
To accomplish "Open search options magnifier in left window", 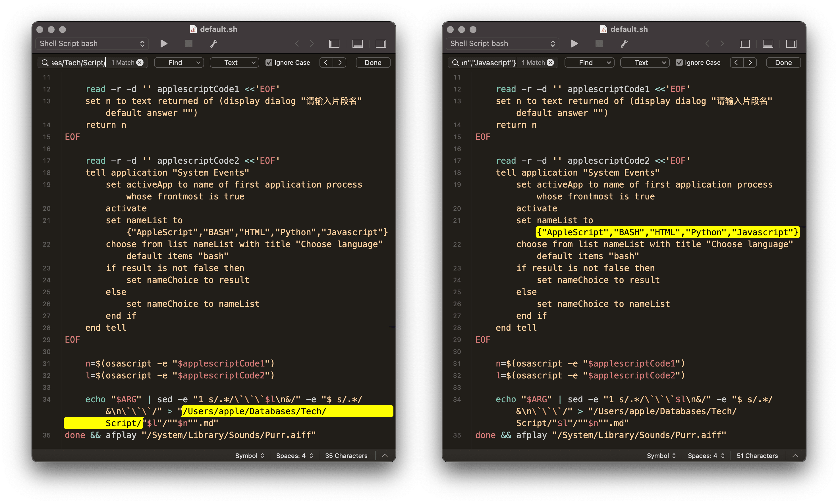I will coord(45,63).
